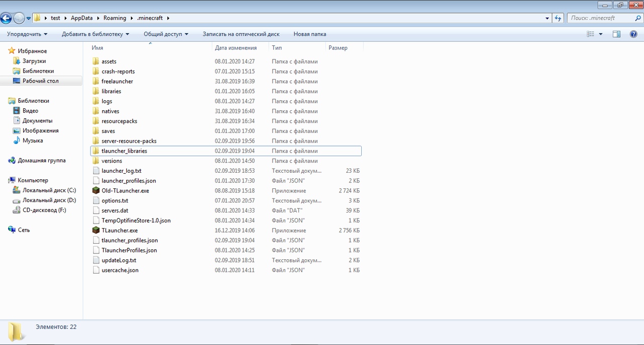The height and width of the screenshot is (345, 644).
Task: Click the Forward navigation arrow
Action: (x=19, y=18)
